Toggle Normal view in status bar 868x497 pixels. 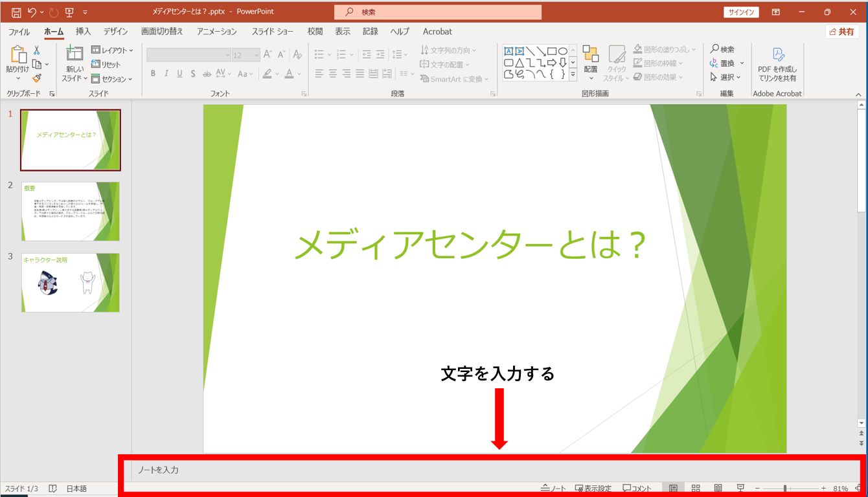tap(673, 488)
